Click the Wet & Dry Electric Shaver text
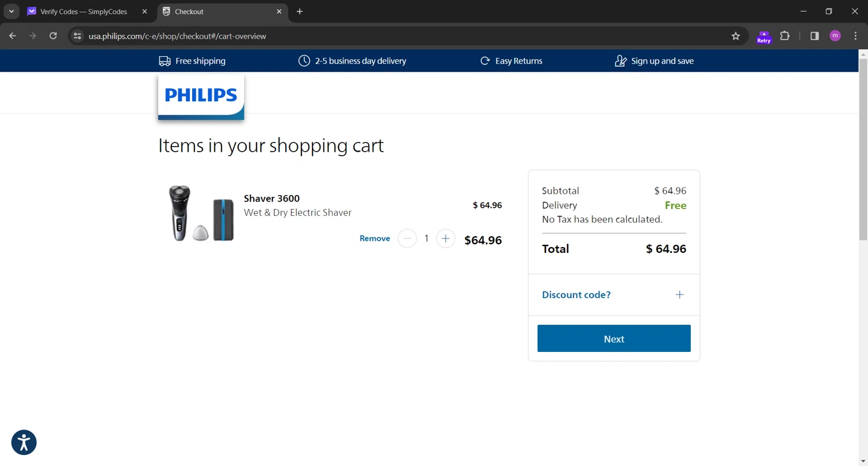This screenshot has height=466, width=868. (x=297, y=212)
